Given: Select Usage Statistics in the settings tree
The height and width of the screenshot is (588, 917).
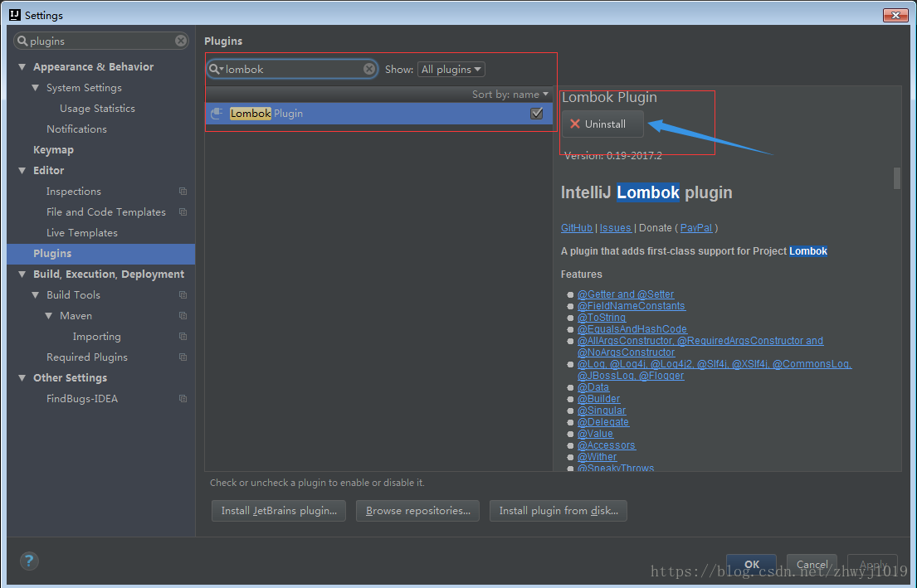Looking at the screenshot, I should click(x=97, y=108).
